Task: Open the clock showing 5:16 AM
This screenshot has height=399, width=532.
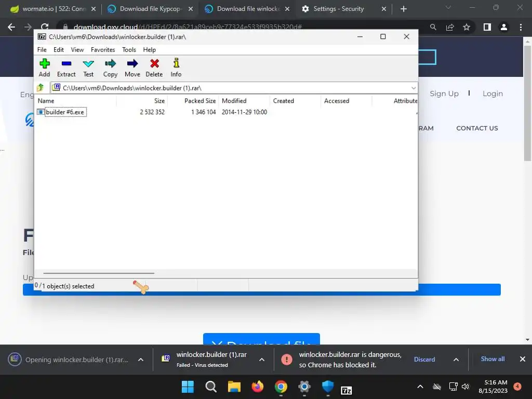Action: tap(493, 387)
